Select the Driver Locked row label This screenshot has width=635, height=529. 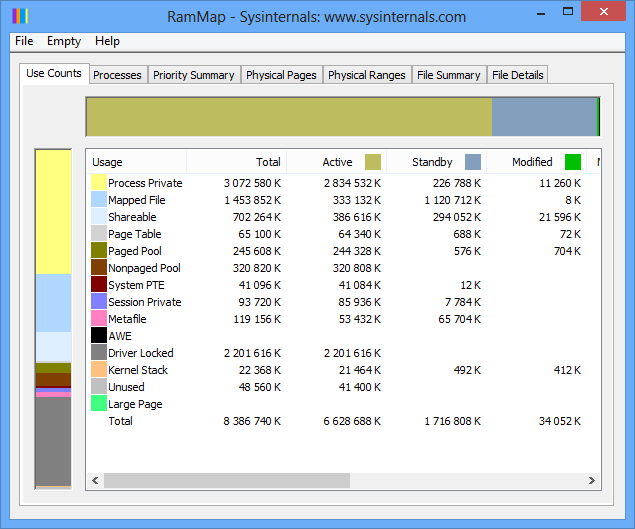141,353
